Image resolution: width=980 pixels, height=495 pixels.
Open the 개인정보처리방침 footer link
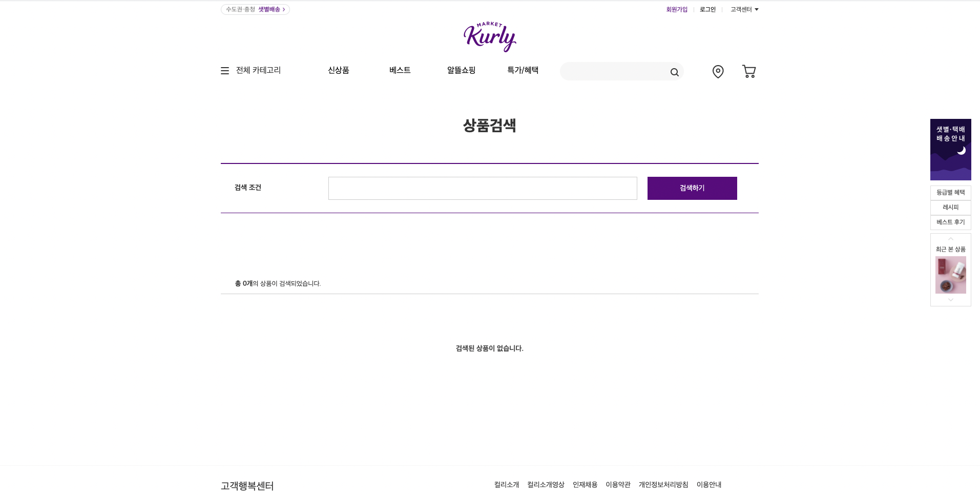[x=663, y=484]
